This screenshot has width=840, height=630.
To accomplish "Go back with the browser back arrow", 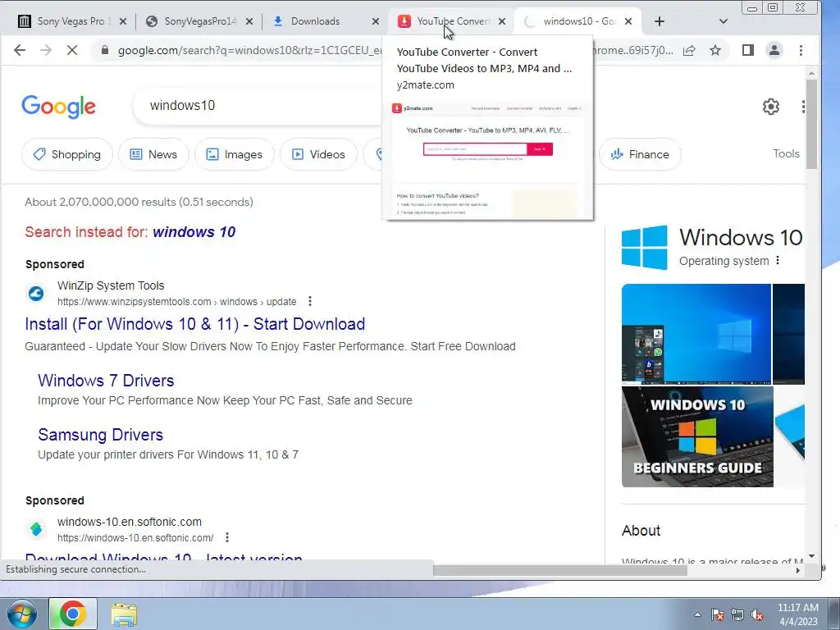I will pyautogui.click(x=20, y=50).
